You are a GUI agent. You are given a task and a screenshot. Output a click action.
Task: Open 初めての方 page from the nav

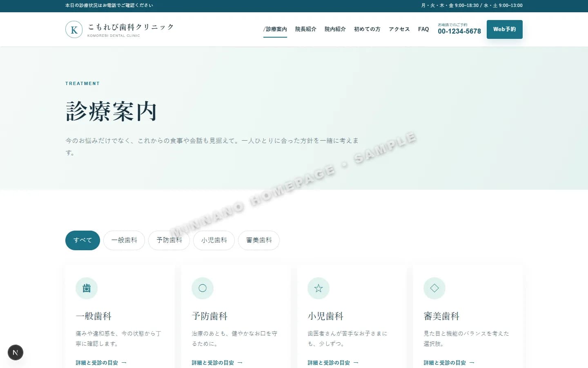coord(367,29)
